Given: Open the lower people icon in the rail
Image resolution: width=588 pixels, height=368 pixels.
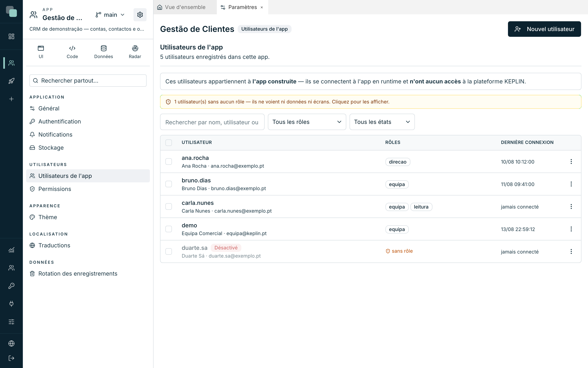Looking at the screenshot, I should coord(11,268).
